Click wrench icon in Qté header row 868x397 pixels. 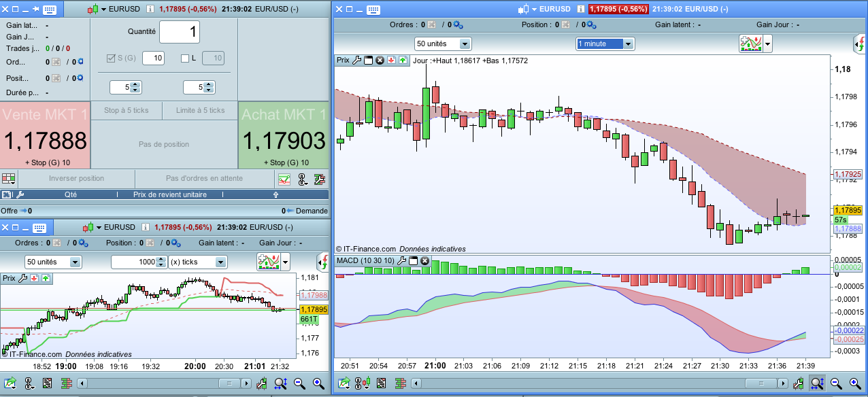click(19, 194)
